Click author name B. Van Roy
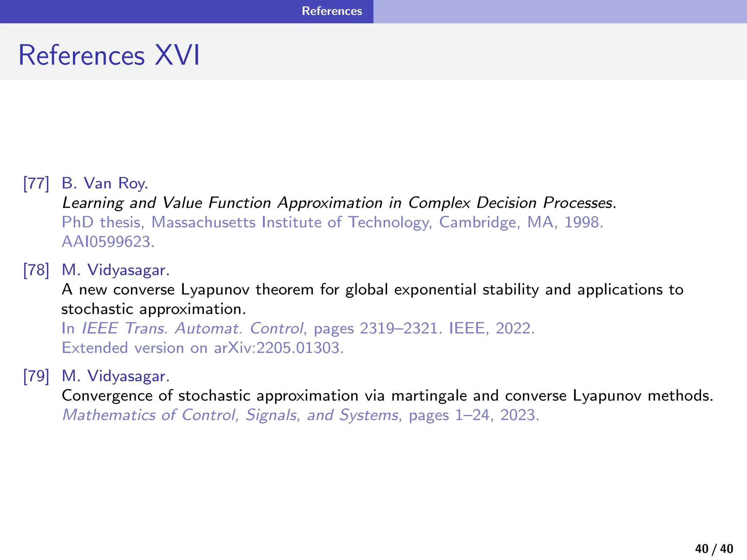The width and height of the screenshot is (747, 560). pyautogui.click(x=105, y=183)
